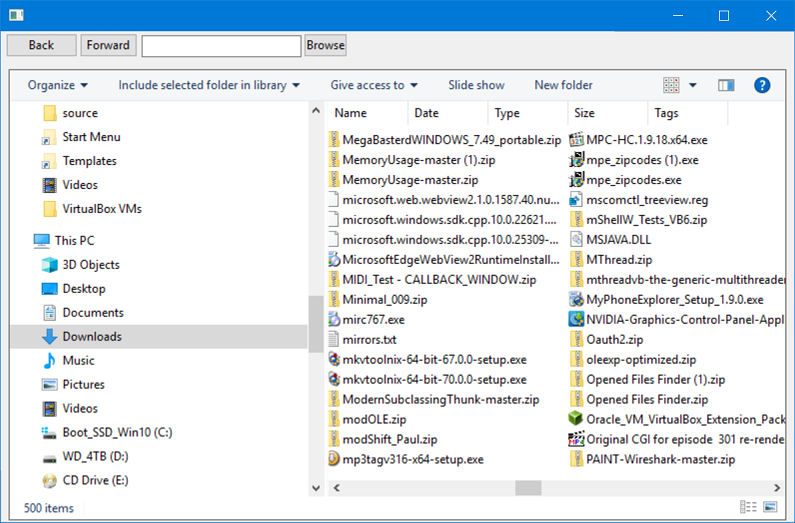
Task: Click the Music note icon
Action: tap(50, 360)
